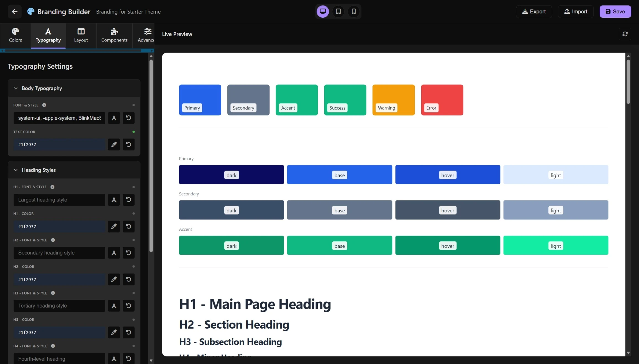The image size is (639, 364).
Task: Open eyedropper for H1 Color
Action: [114, 226]
